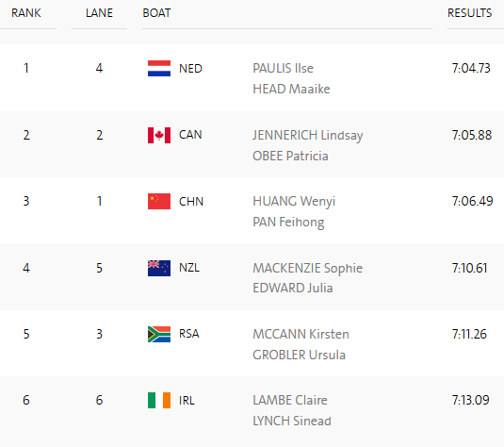The height and width of the screenshot is (447, 504).
Task: Click the Ireland flag icon
Action: [x=159, y=401]
